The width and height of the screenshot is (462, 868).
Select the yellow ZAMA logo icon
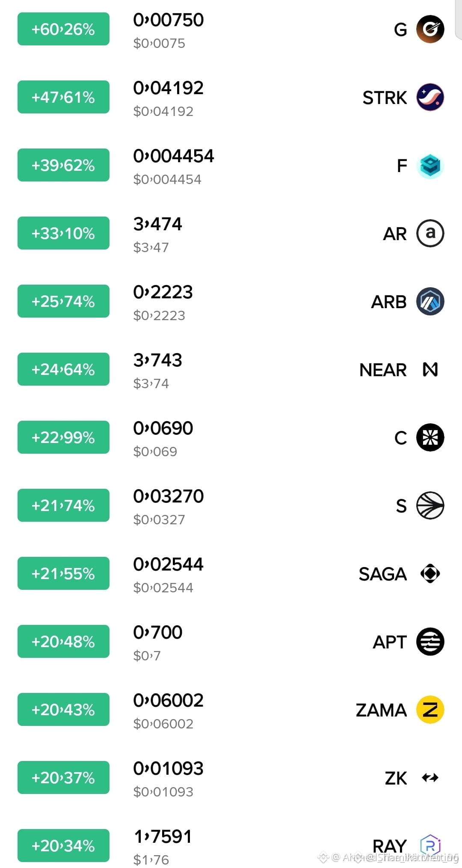(430, 710)
